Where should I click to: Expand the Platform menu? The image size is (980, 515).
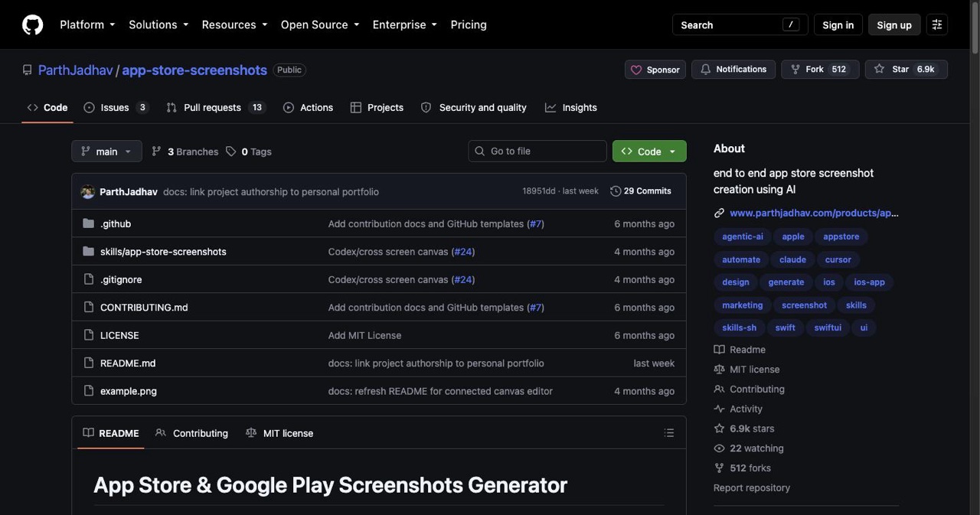[x=87, y=24]
